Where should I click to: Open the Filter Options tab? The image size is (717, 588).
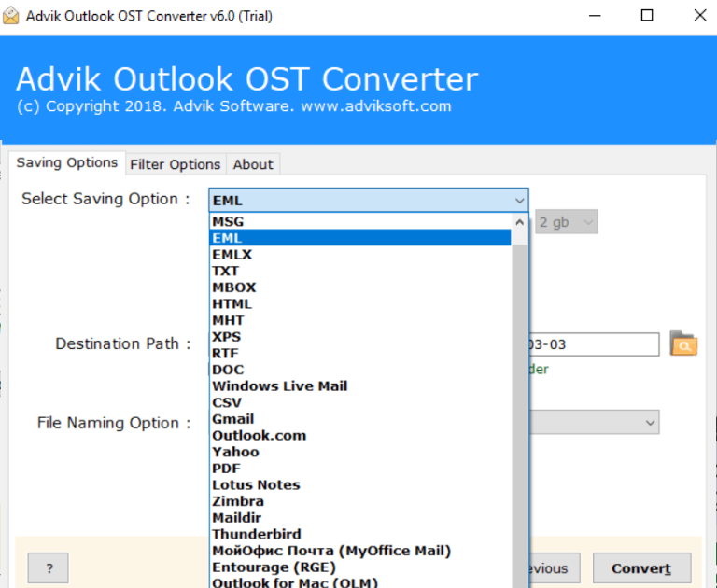point(176,164)
